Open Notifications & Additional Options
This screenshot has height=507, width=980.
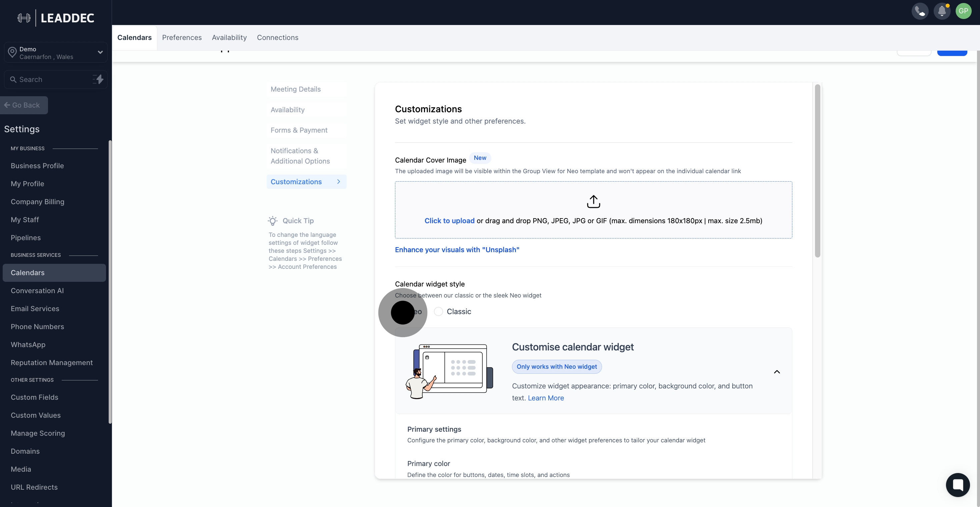pyautogui.click(x=306, y=156)
